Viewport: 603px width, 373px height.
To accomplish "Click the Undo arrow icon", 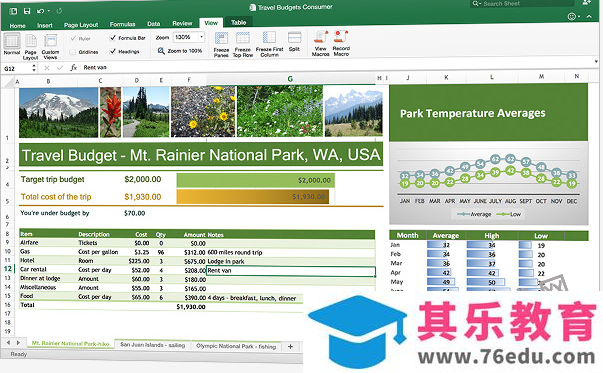I will [40, 11].
